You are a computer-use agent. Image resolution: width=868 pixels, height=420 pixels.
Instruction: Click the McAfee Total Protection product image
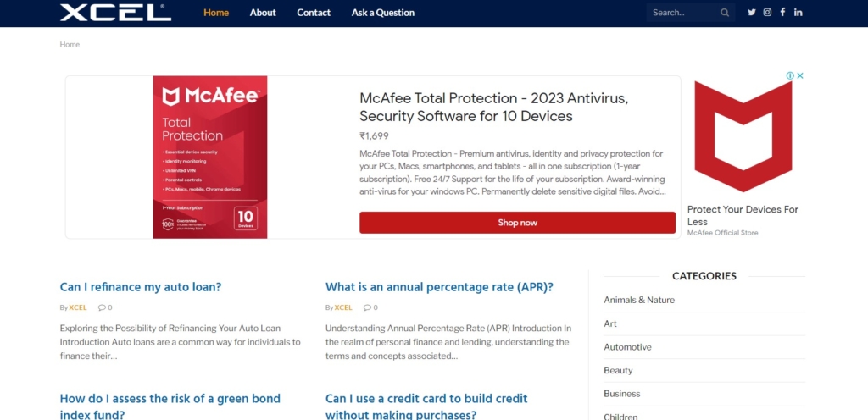pyautogui.click(x=210, y=157)
